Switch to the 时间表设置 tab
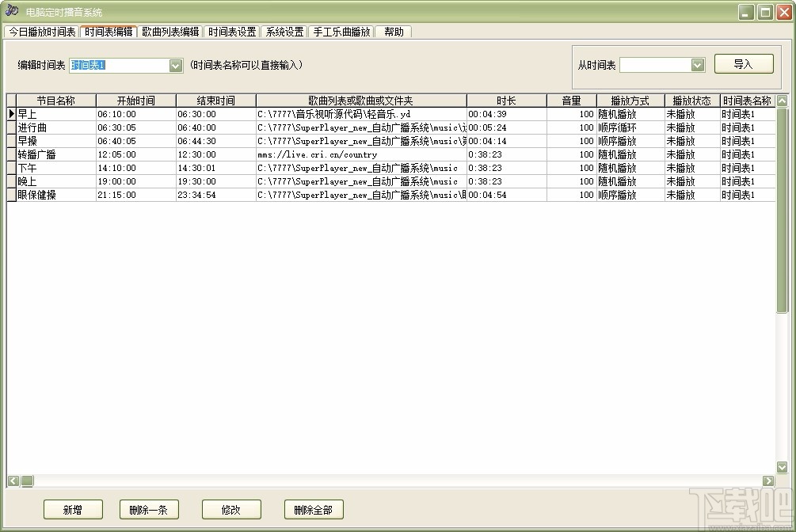This screenshot has width=796, height=532. (x=230, y=32)
